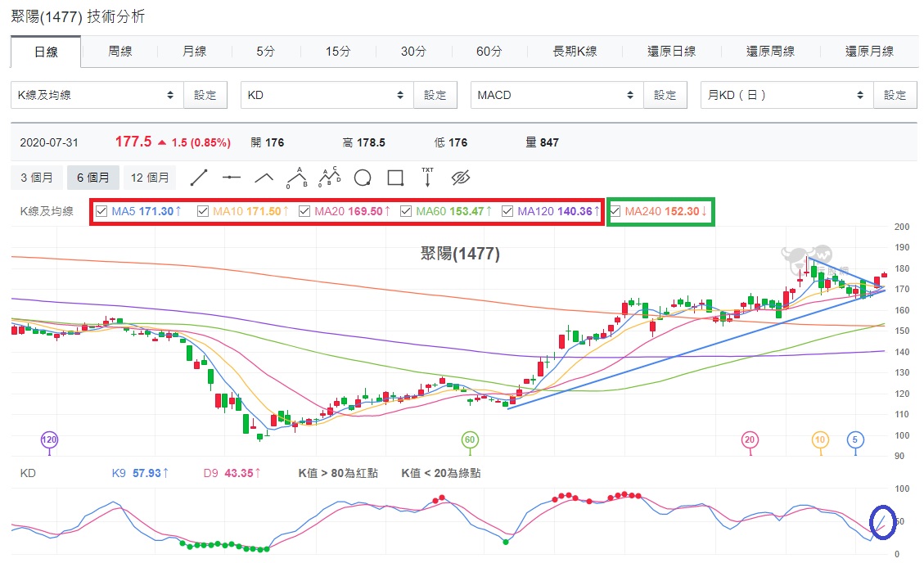Click the D9 43.35 value
This screenshot has height=563, width=924.
[232, 473]
